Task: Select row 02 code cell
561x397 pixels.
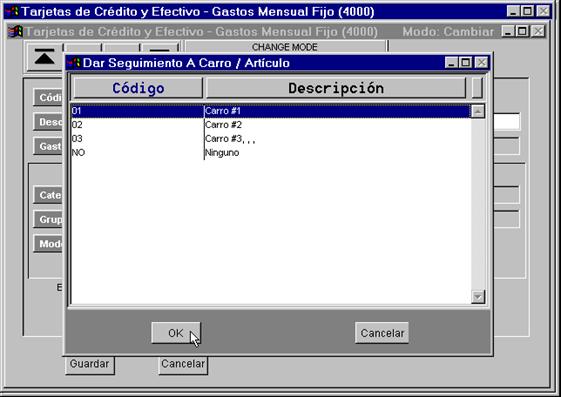Action: click(x=137, y=125)
